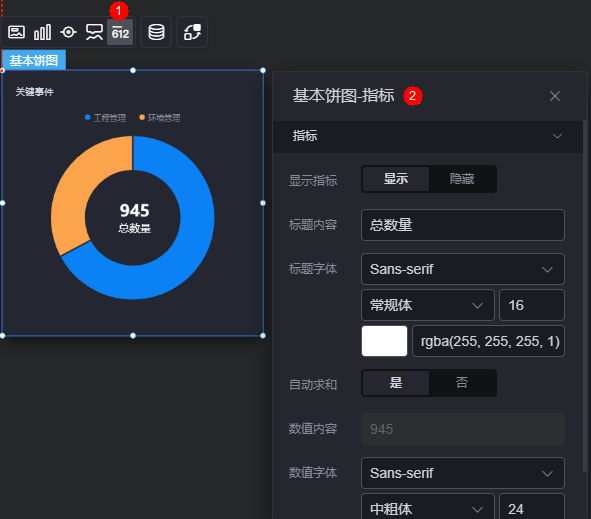Switch 自动求和 to 否
This screenshot has width=591, height=519.
tap(462, 383)
